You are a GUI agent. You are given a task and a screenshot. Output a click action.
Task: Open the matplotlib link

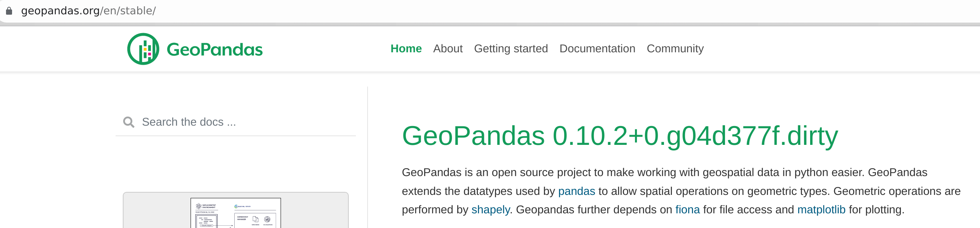tap(821, 210)
